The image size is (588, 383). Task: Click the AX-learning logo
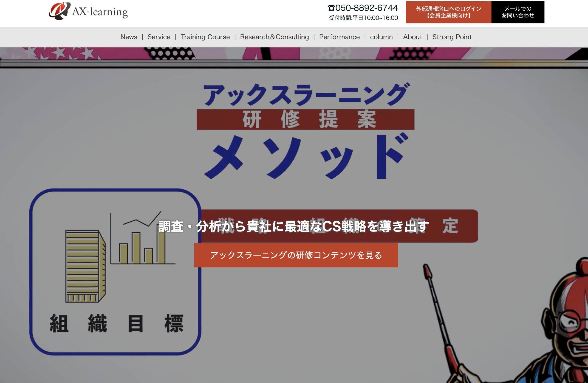pos(88,11)
